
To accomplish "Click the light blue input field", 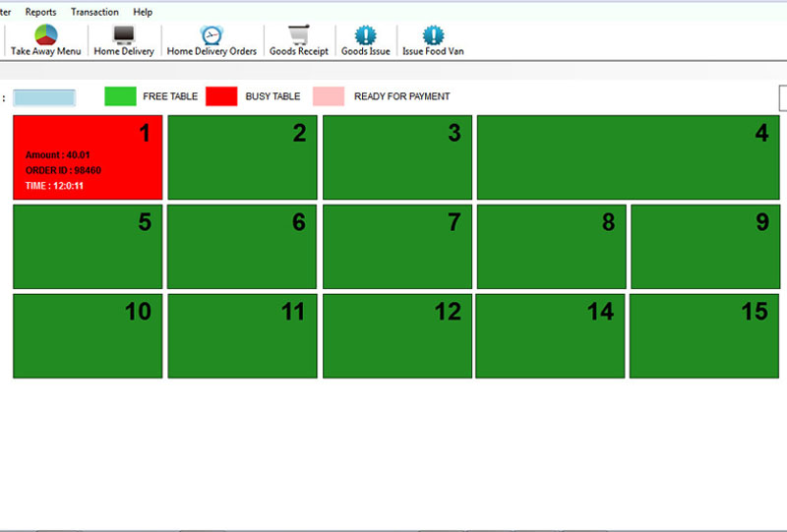I will (44, 97).
